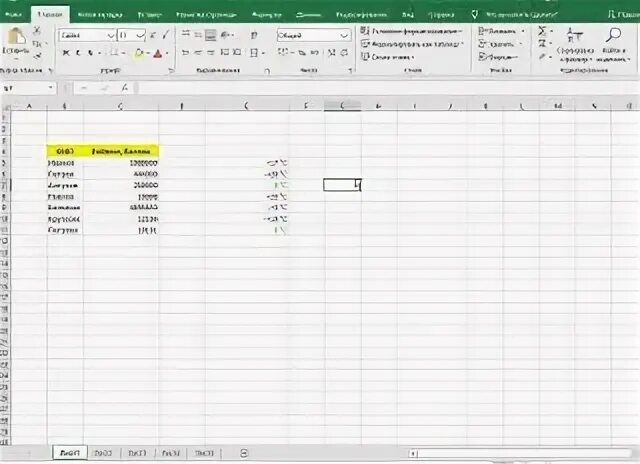Open the Clear eraser tool
The image size is (640, 464).
click(x=542, y=57)
